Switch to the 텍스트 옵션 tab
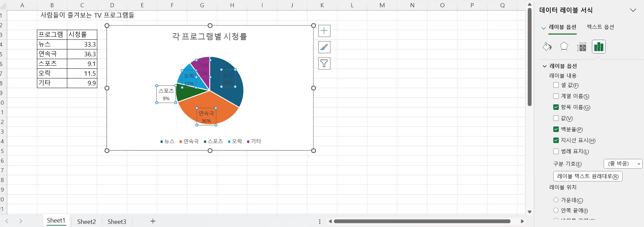Viewport: 644px width, 227px height. click(x=600, y=27)
